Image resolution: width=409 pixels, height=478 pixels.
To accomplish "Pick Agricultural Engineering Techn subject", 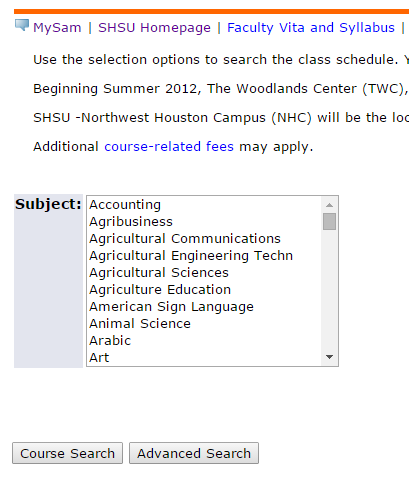I will point(204,256).
